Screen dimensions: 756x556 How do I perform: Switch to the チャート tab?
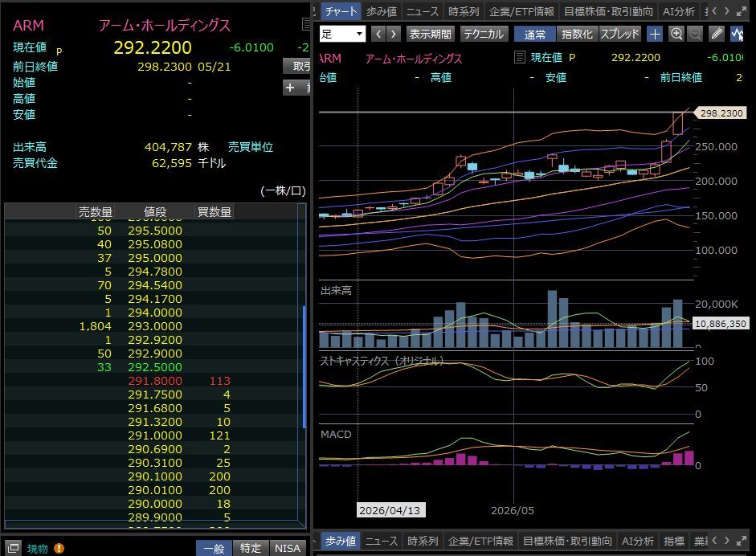pyautogui.click(x=341, y=11)
